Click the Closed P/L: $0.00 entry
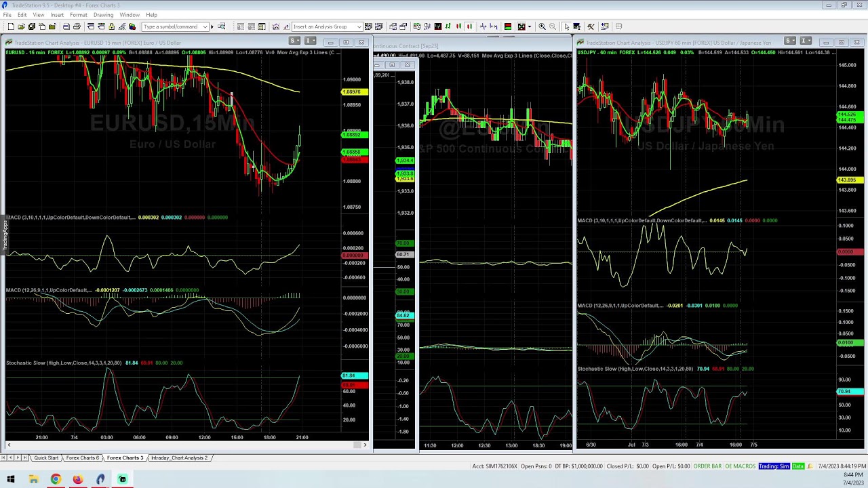Image resolution: width=868 pixels, height=488 pixels. tap(628, 466)
